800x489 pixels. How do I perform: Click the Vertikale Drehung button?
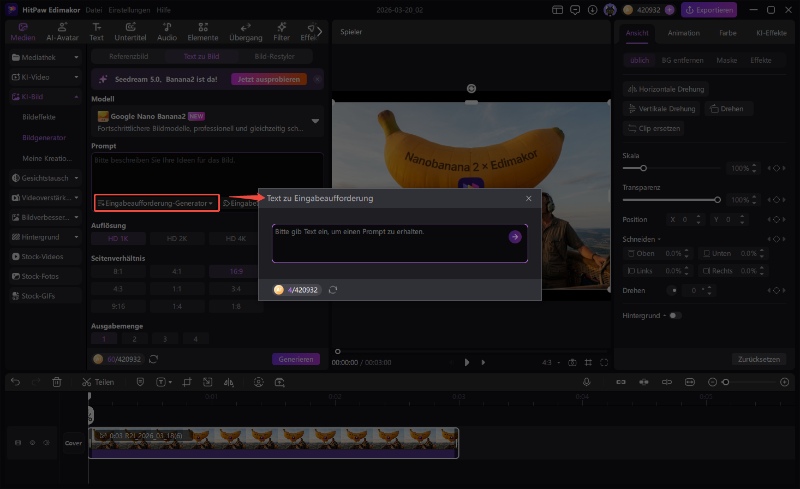pos(662,109)
